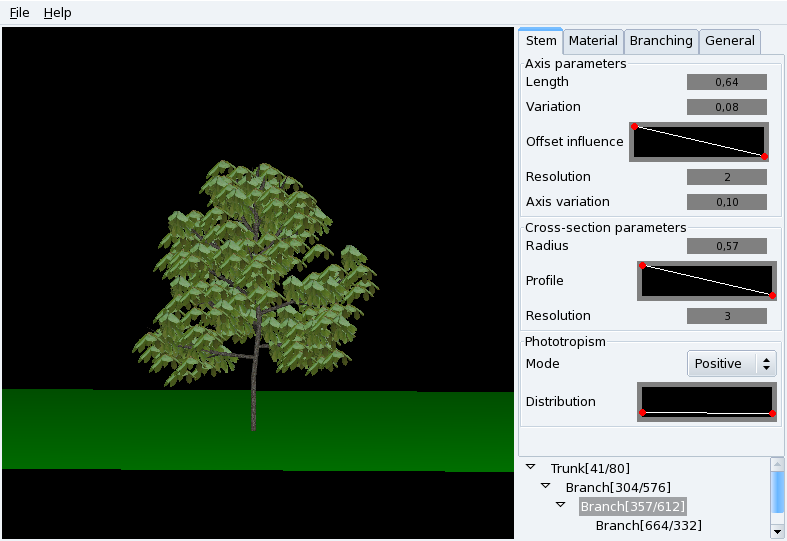The width and height of the screenshot is (787, 541).
Task: Select the Trunk[41/80] tree item
Action: click(x=590, y=469)
